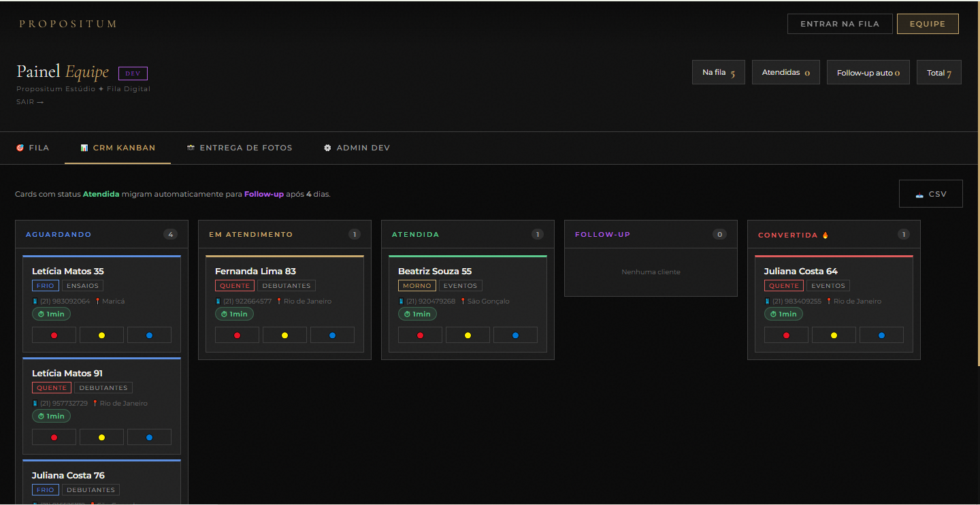Click the fire icon beside Convertida
This screenshot has width=980, height=505.
826,235
